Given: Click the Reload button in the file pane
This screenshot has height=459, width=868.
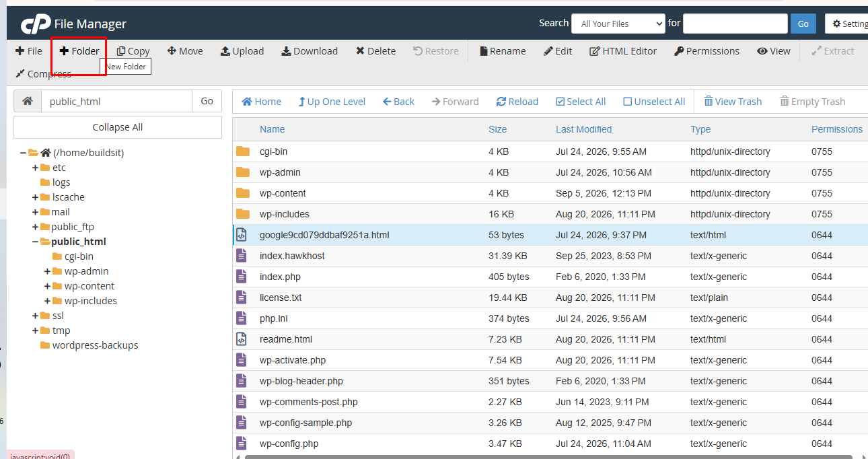Looking at the screenshot, I should pyautogui.click(x=517, y=102).
